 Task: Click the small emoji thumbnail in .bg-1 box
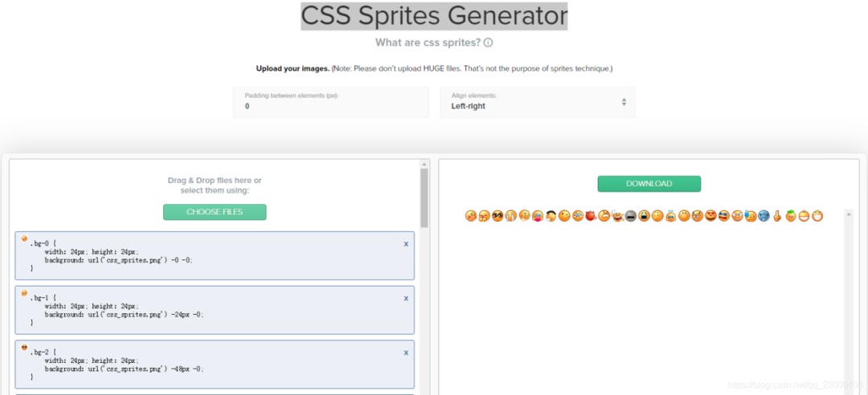pyautogui.click(x=24, y=293)
